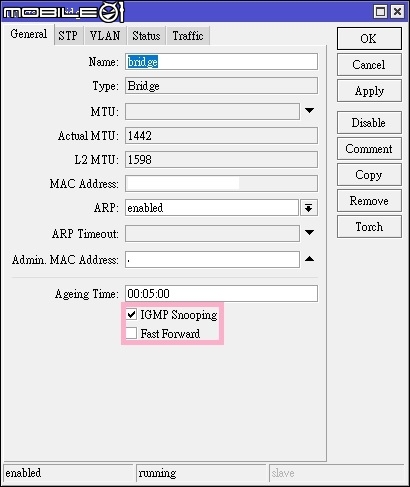
Task: Launch Torch on the bridge
Action: pos(369,227)
